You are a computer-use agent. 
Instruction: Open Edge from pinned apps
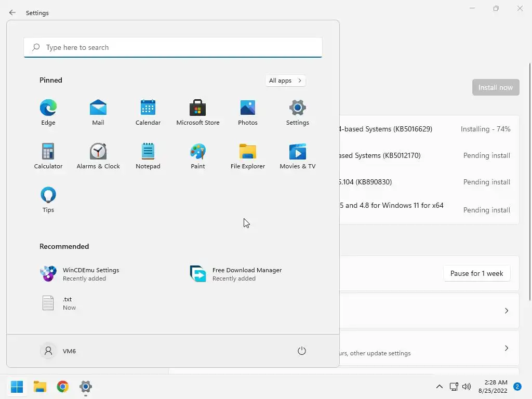pyautogui.click(x=48, y=113)
